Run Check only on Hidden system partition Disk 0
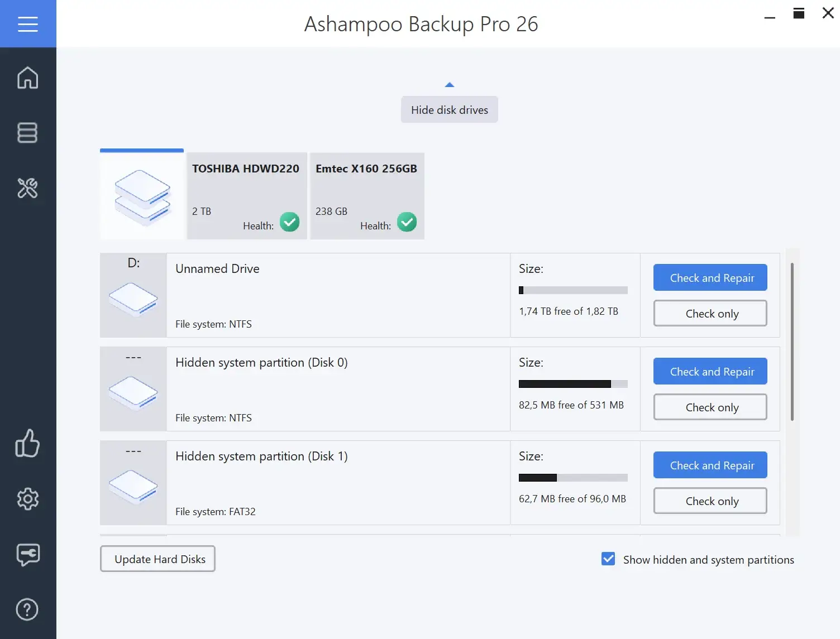Screen dimensions: 840x639 710,407
